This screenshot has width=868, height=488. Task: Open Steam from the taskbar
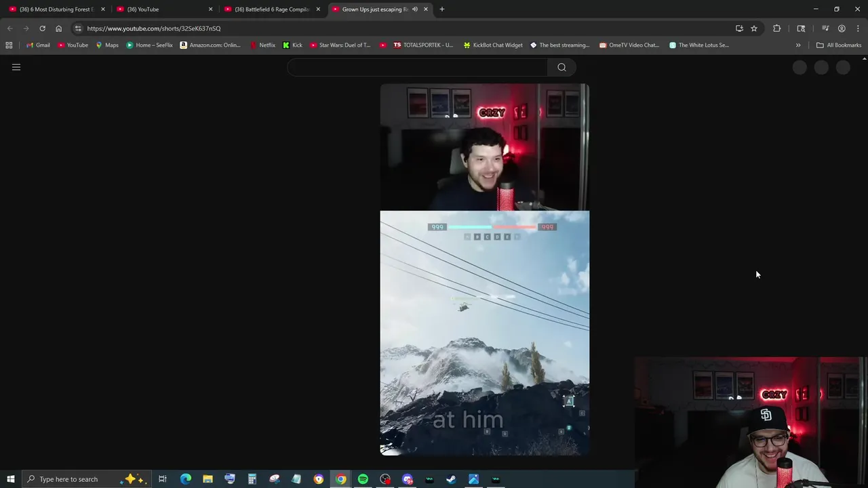click(x=451, y=479)
